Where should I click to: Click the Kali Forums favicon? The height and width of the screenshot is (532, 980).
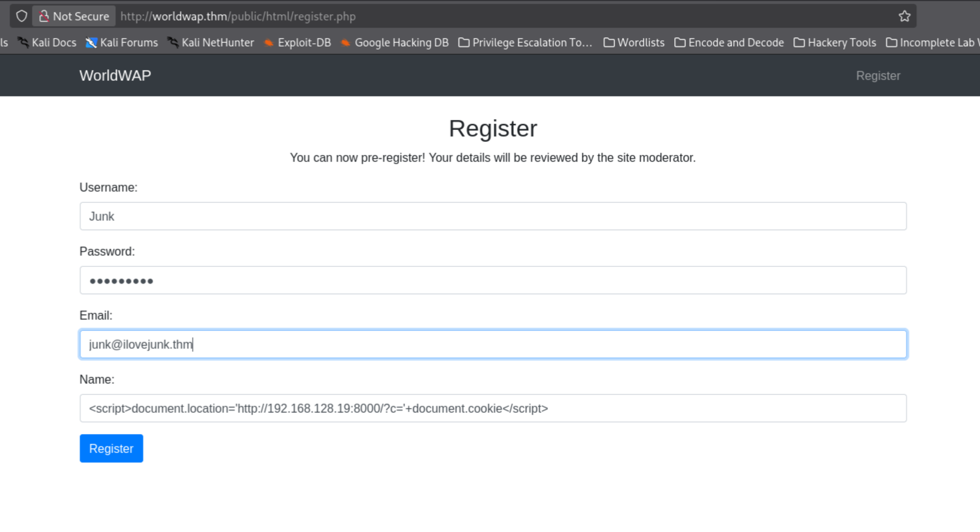pos(91,43)
